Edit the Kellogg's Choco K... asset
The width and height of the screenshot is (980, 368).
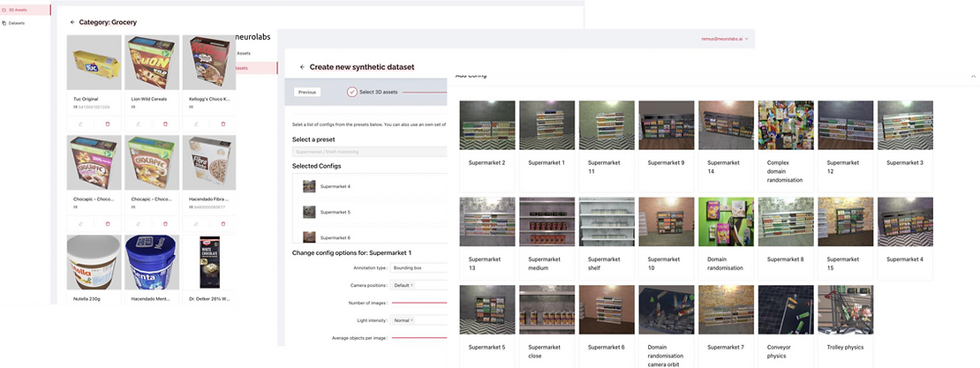pyautogui.click(x=196, y=124)
